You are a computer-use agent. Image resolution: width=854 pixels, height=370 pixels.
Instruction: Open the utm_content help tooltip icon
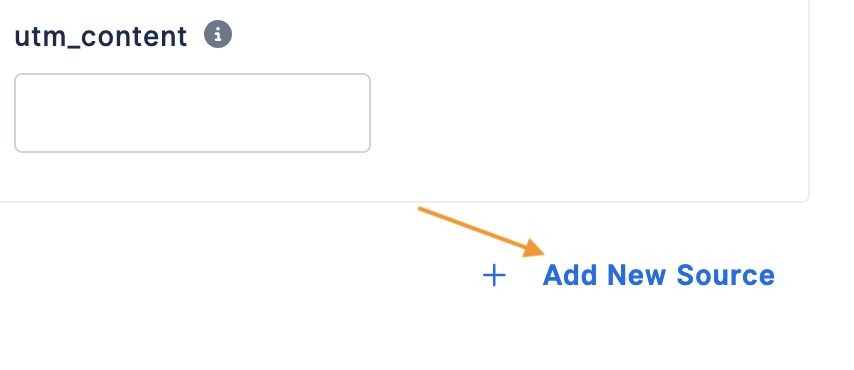218,35
